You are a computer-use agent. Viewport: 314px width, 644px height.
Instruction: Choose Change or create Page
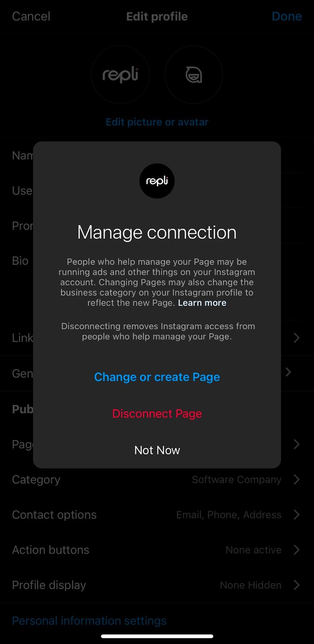point(157,377)
